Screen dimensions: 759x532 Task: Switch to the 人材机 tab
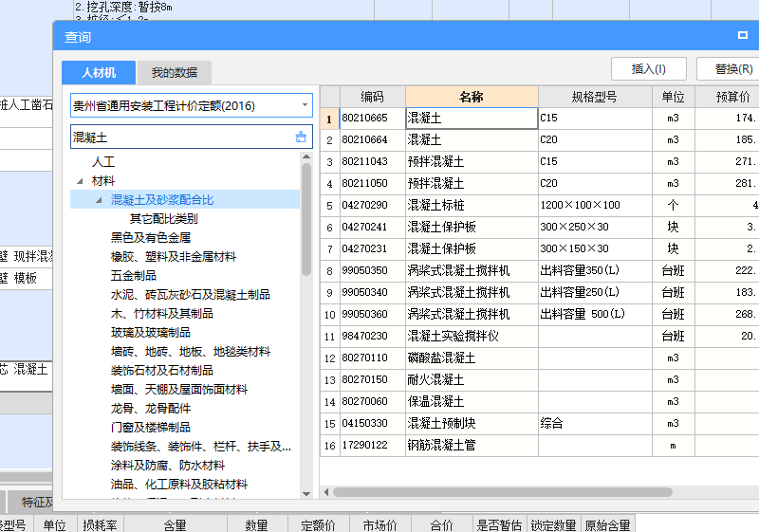[x=99, y=72]
